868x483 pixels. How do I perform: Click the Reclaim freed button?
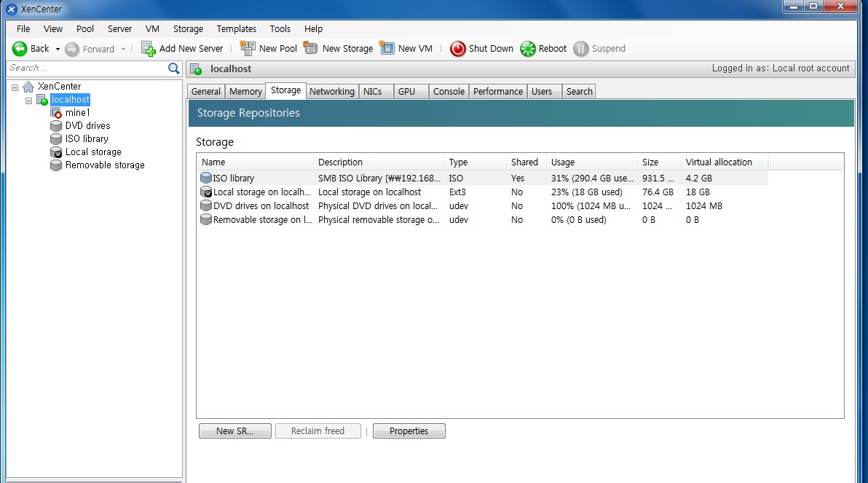317,431
